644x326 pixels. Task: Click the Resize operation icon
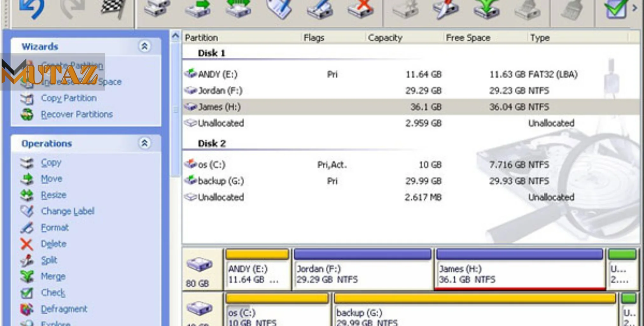point(27,195)
